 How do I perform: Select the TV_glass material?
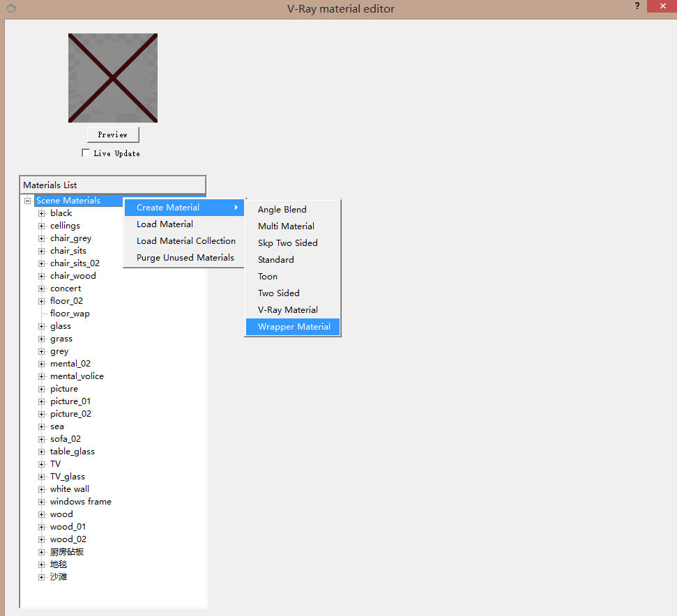[x=68, y=477]
